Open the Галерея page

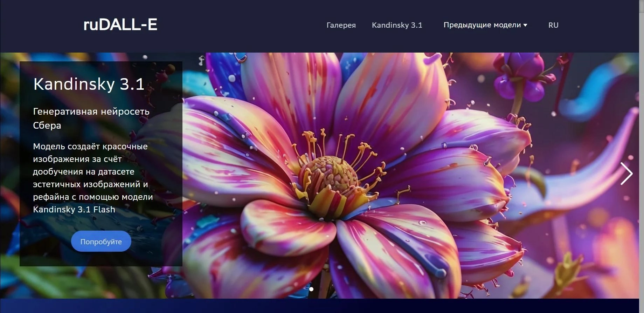[x=341, y=25]
